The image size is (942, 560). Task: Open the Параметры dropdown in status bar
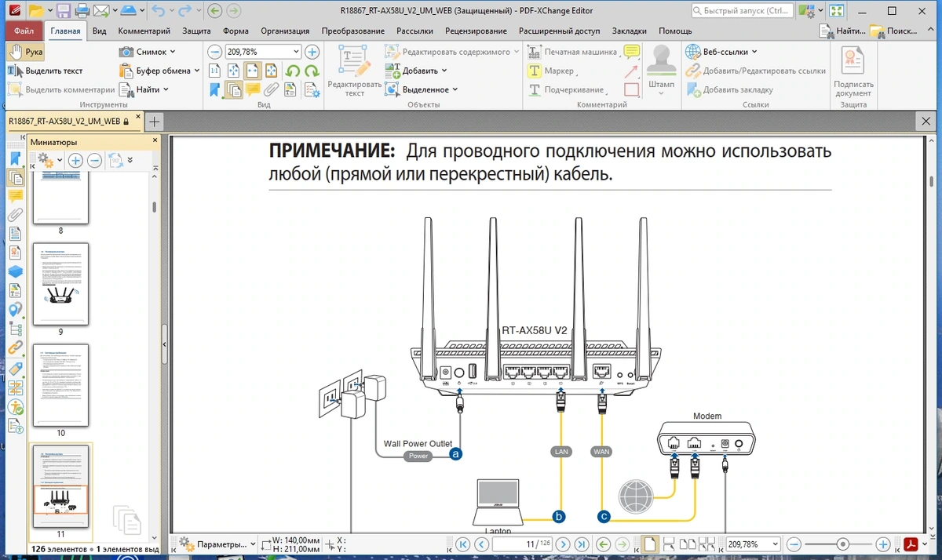click(x=217, y=544)
